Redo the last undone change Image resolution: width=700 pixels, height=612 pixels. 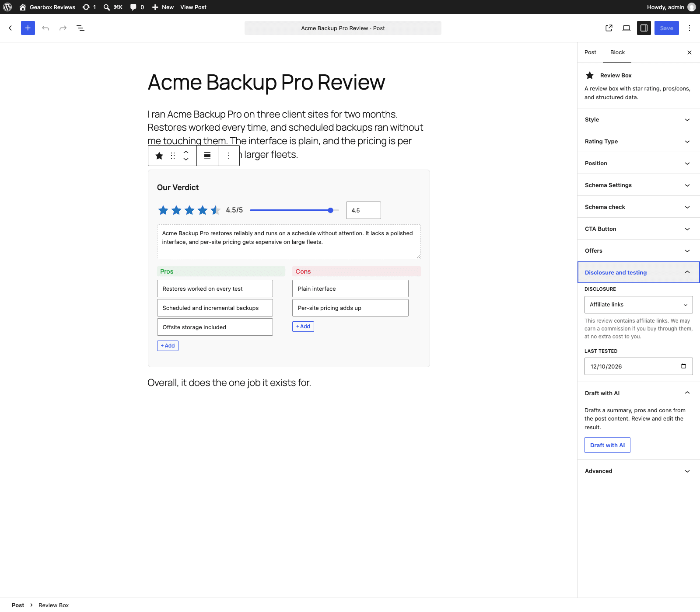tap(63, 28)
